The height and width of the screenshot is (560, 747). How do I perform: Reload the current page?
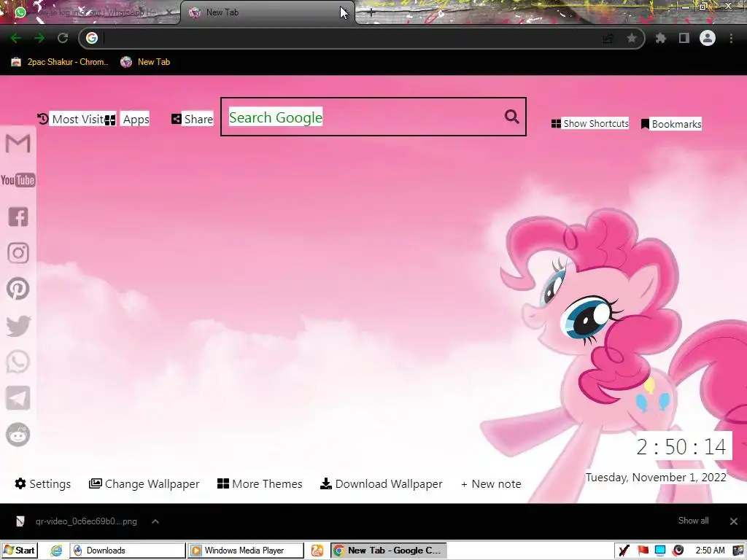(x=63, y=38)
